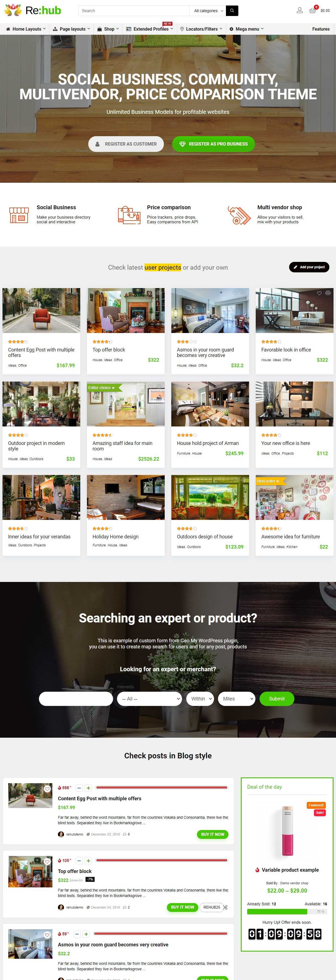Open the Miles unit dropdown
The height and width of the screenshot is (980, 336).
click(236, 699)
